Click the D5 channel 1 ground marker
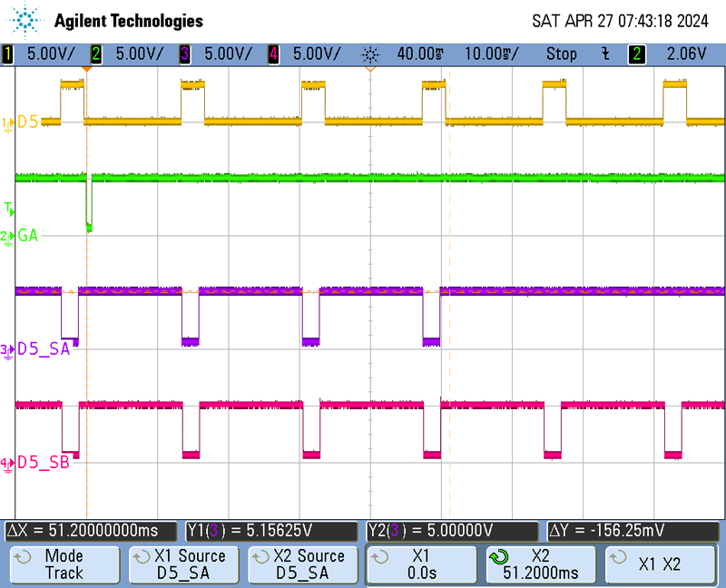 [9, 122]
